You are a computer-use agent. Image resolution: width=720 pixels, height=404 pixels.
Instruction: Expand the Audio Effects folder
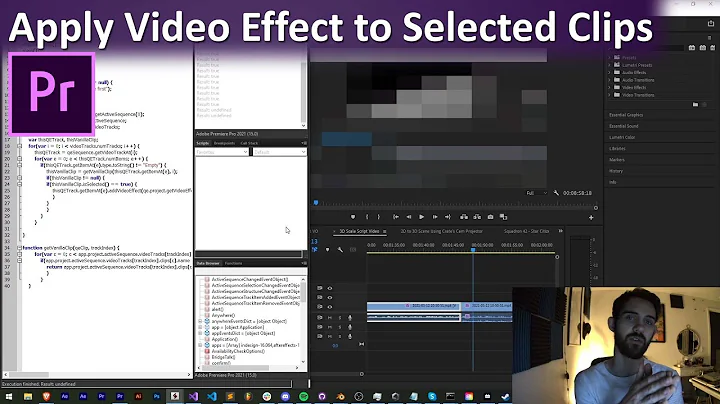point(610,73)
